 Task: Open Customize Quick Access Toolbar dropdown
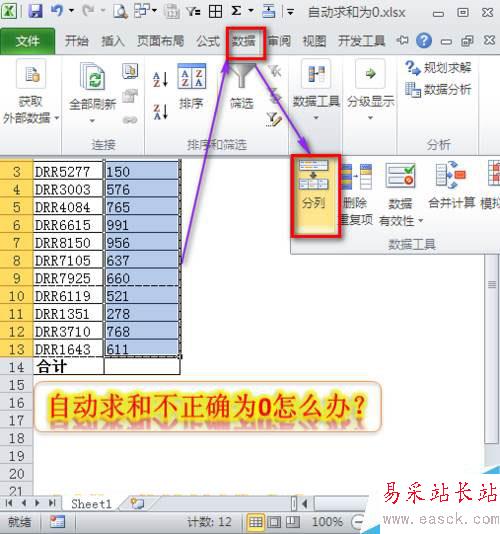click(290, 12)
